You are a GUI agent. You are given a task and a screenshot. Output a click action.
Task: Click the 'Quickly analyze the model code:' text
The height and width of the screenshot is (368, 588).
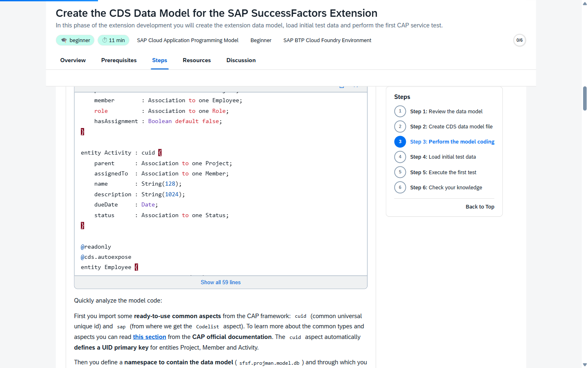(118, 301)
